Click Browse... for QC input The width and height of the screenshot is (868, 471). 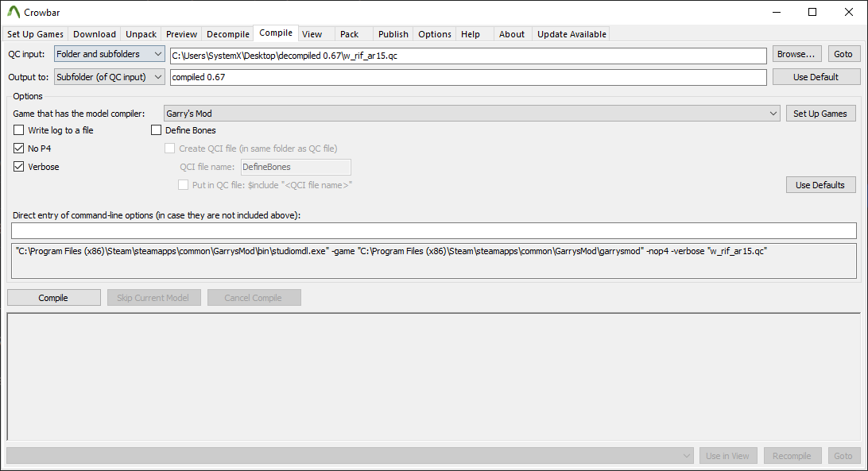[x=796, y=54]
